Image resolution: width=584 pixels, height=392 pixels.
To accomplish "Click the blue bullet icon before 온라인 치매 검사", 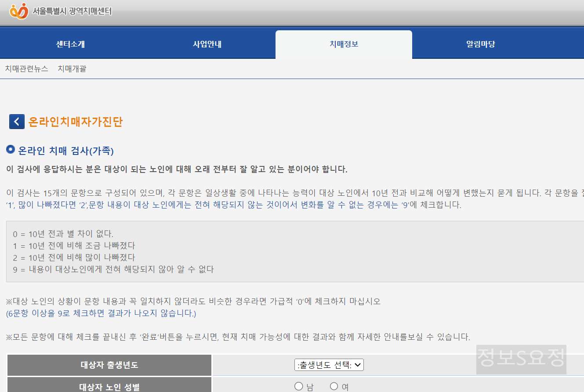I will pyautogui.click(x=10, y=149).
